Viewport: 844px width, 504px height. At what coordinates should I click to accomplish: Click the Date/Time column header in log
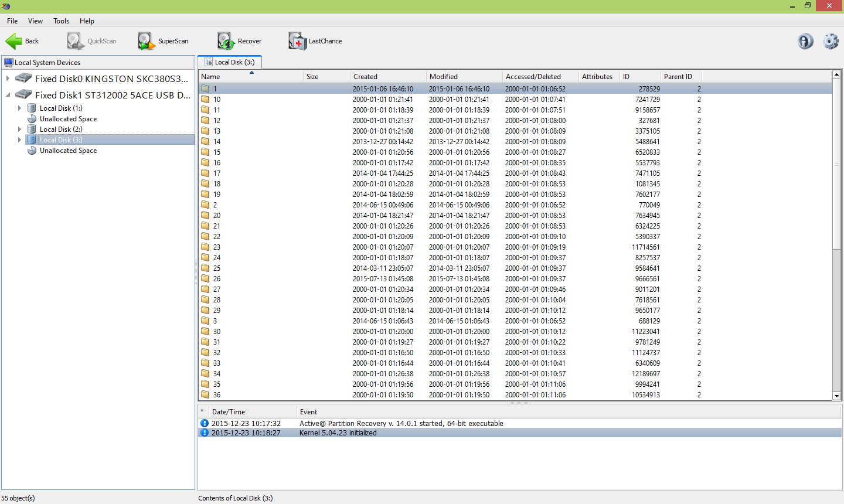click(252, 412)
